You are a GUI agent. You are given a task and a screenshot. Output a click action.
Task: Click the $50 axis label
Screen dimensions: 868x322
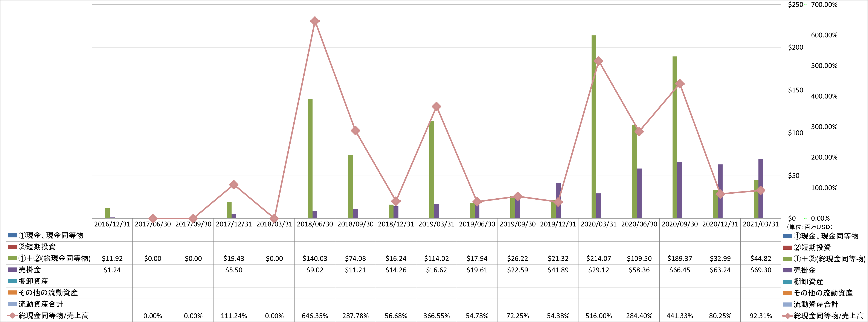tap(793, 176)
